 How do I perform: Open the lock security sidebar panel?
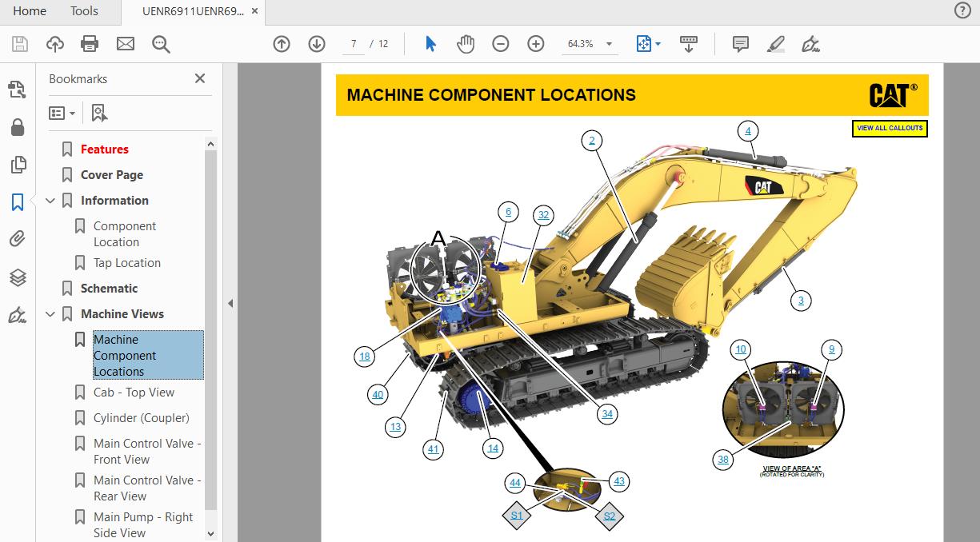[x=18, y=127]
